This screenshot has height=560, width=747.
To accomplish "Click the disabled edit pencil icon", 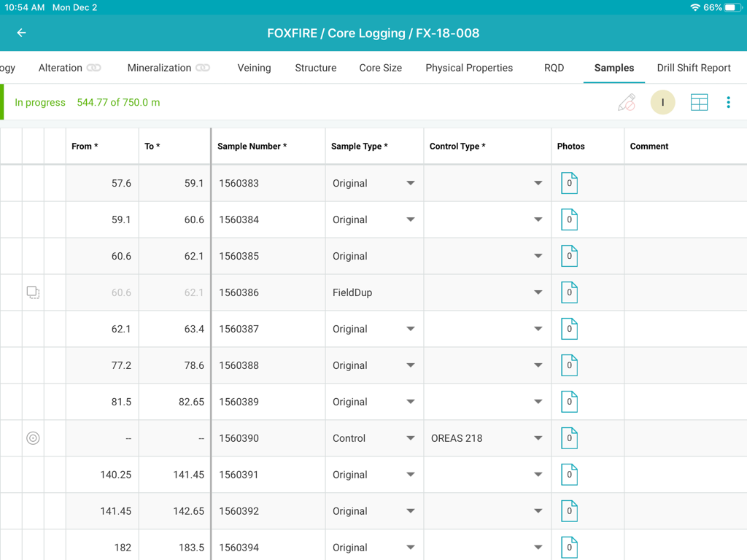I will (x=626, y=102).
